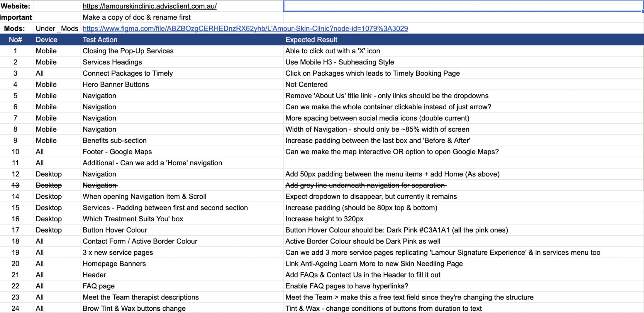This screenshot has width=644, height=313.
Task: Select 'Enable FAQ pages to have hyperlinks?' cell
Action: pyautogui.click(x=463, y=286)
